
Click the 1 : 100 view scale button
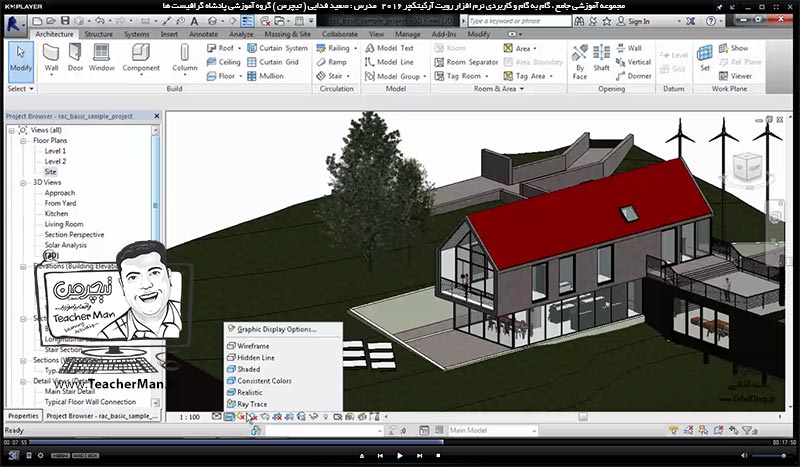click(x=189, y=417)
